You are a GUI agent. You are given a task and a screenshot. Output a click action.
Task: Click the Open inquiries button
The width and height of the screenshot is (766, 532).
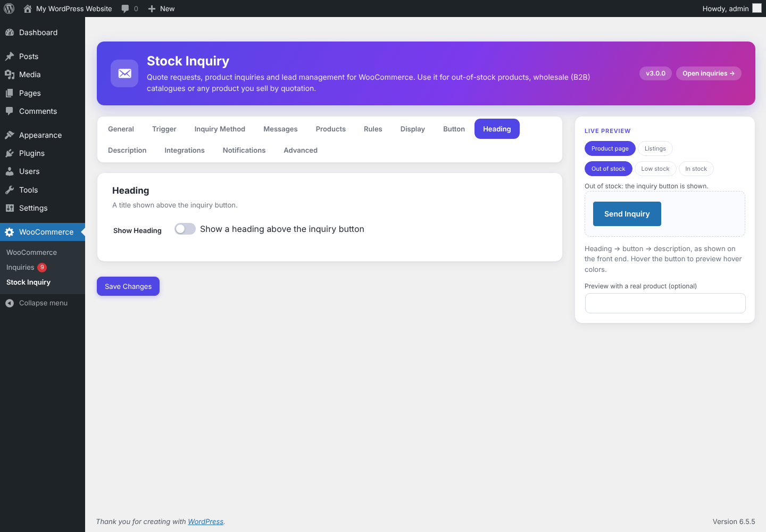pyautogui.click(x=709, y=73)
